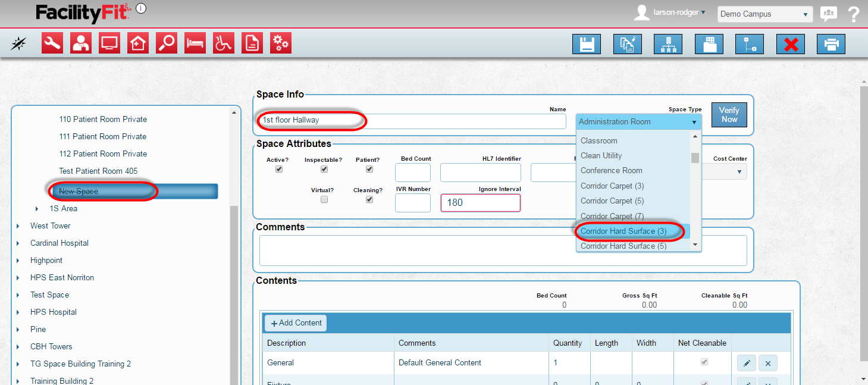Click the gears settings icon

coord(281,43)
